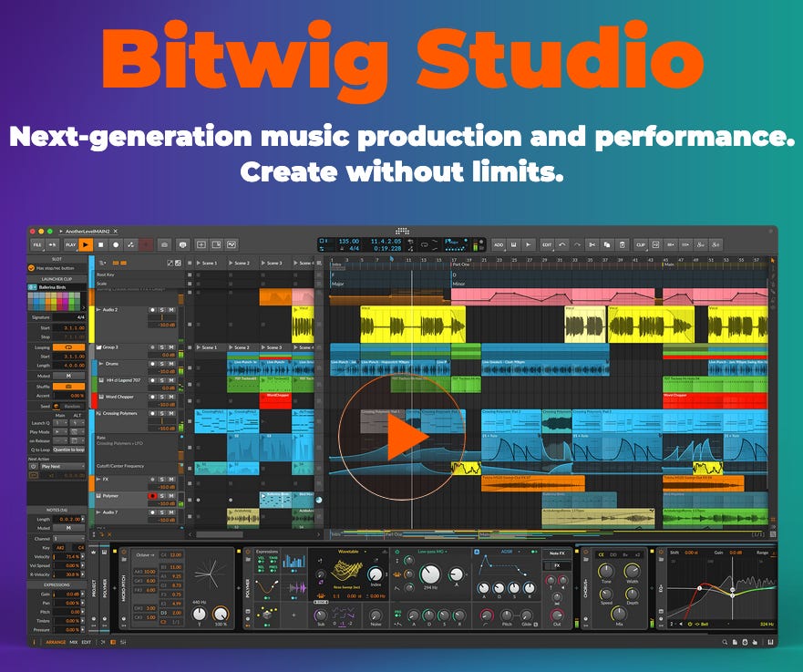Viewport: 803px width, 672px height.
Task: Open the PLAY dropdown button
Action: coord(71,245)
